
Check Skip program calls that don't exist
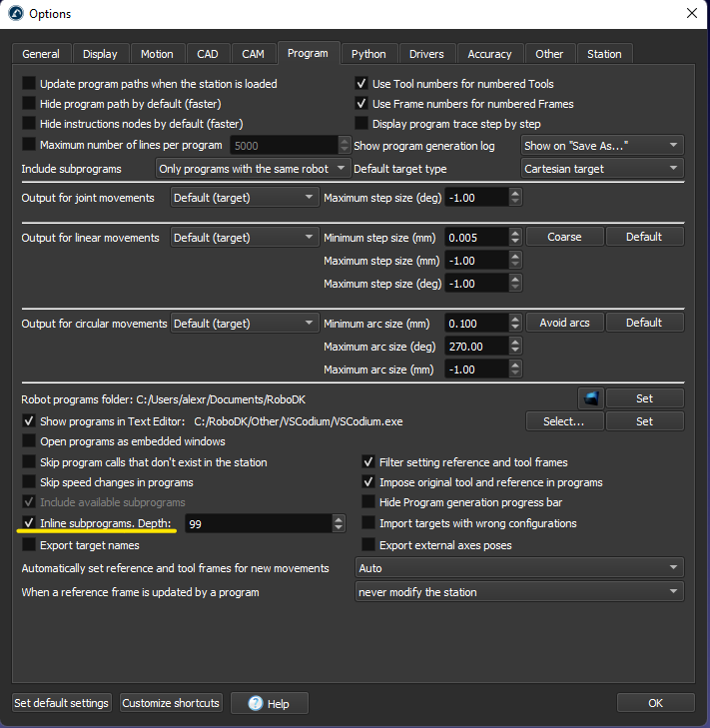point(29,462)
